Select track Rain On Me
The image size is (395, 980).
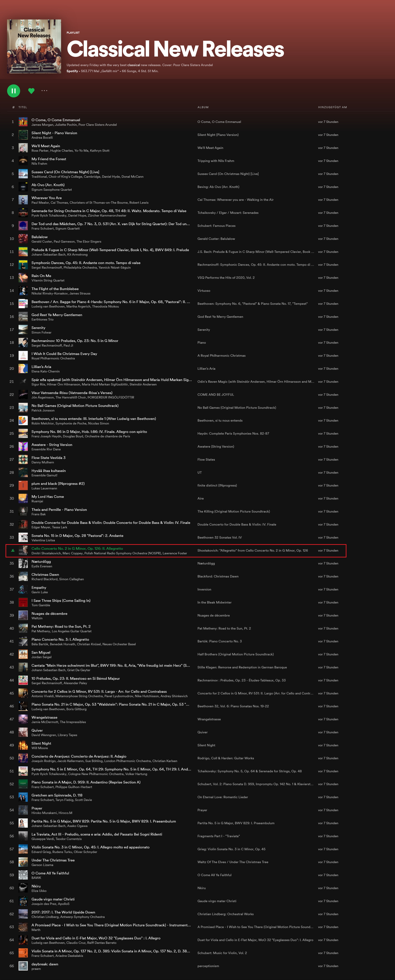(x=41, y=276)
